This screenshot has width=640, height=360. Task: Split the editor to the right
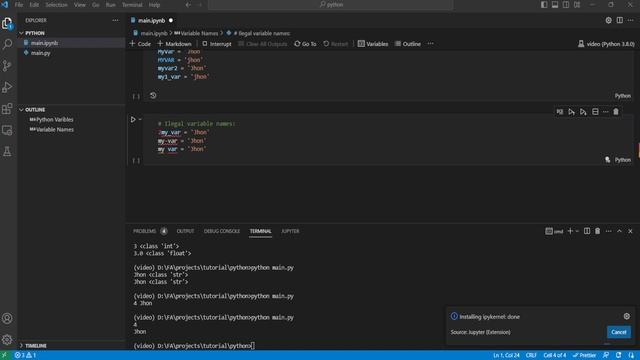620,20
